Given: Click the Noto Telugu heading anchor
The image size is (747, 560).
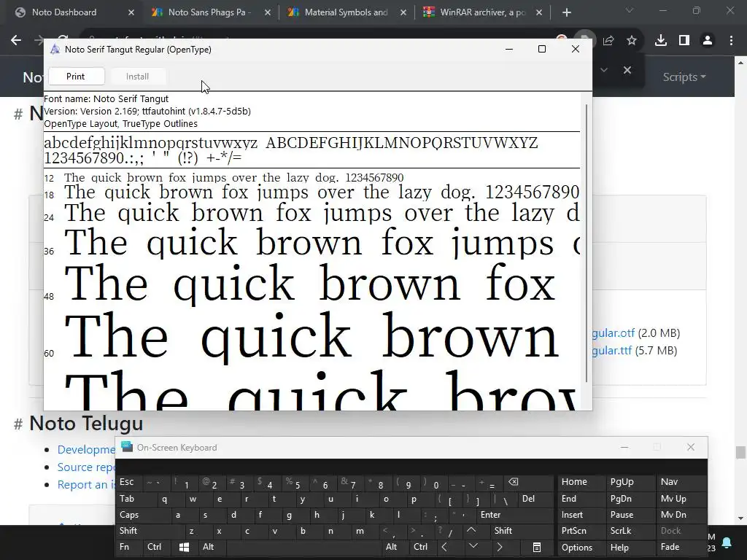Looking at the screenshot, I should [18, 424].
